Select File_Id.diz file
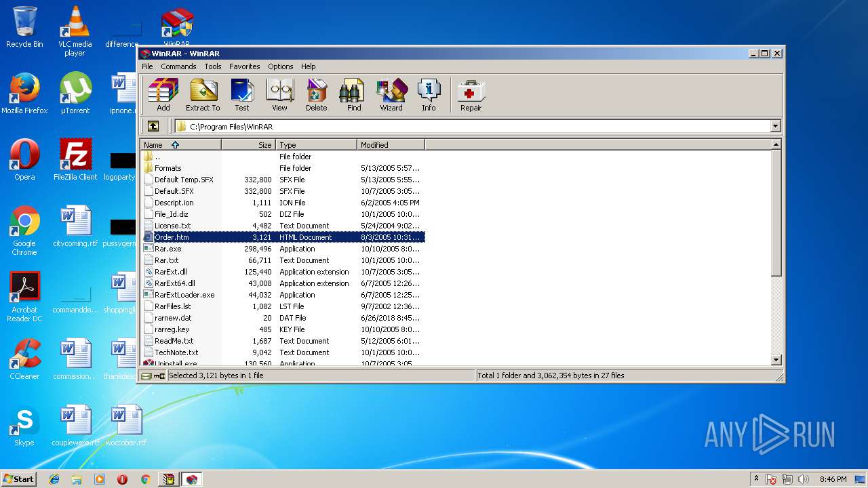Screen dimensions: 868x488 click(283, 214)
